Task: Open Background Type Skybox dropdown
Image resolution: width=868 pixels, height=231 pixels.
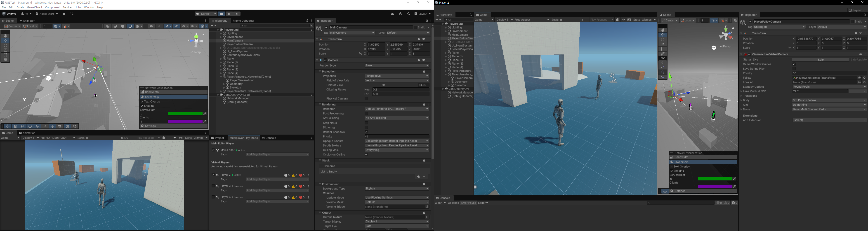Action: click(397, 189)
